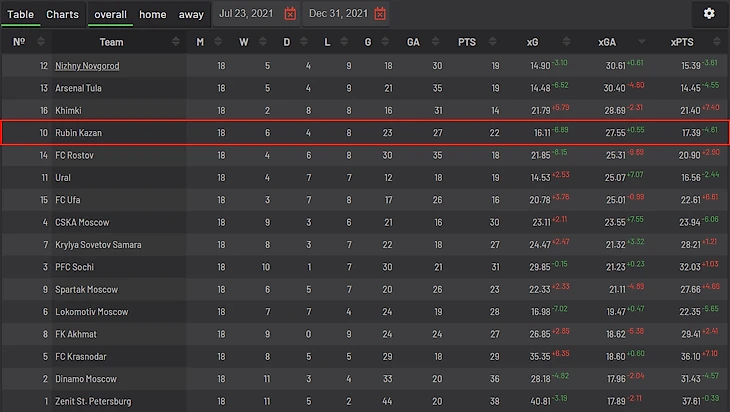Open the Zenit St. Petersburg team link
Screen dimensions: 730x412
(96, 401)
